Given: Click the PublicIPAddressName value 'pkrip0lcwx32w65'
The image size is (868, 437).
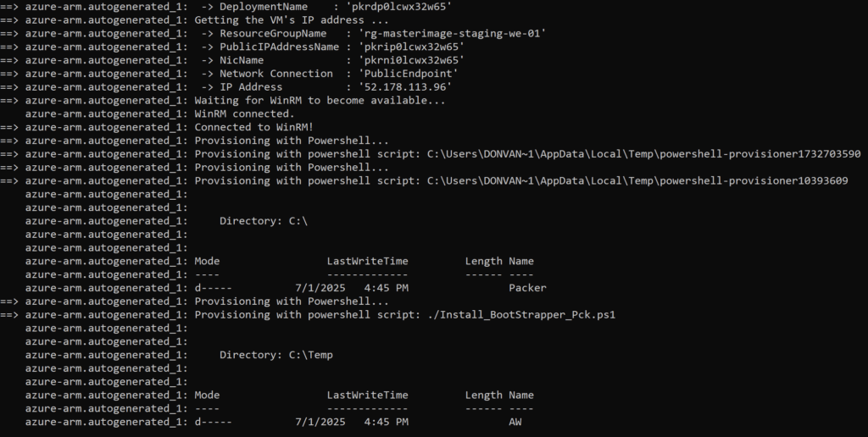Looking at the screenshot, I should point(411,47).
